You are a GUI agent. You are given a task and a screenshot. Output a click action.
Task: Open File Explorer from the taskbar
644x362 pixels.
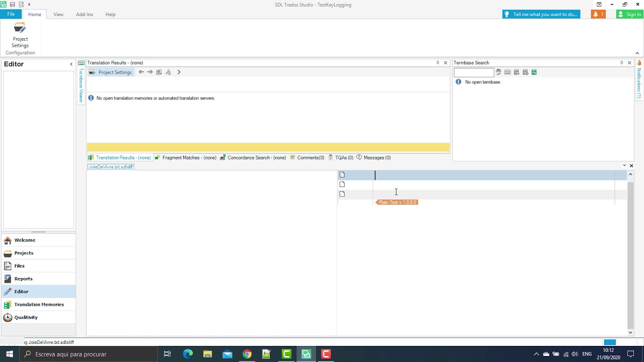(x=207, y=354)
